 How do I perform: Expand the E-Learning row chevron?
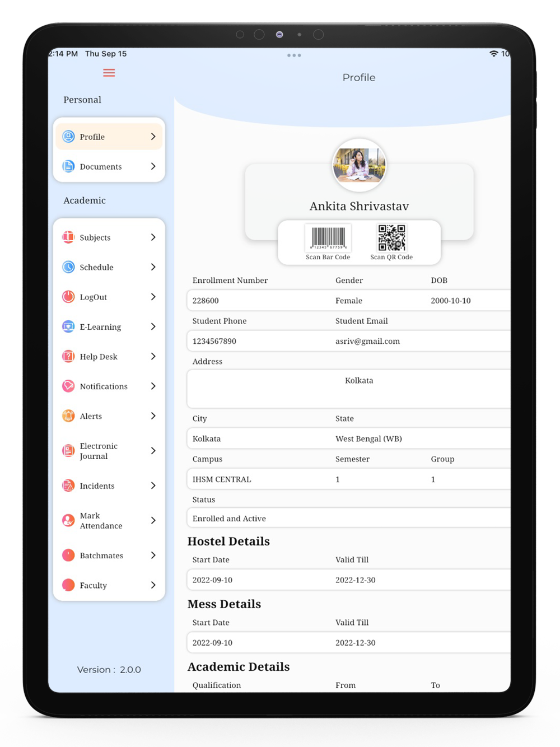153,326
